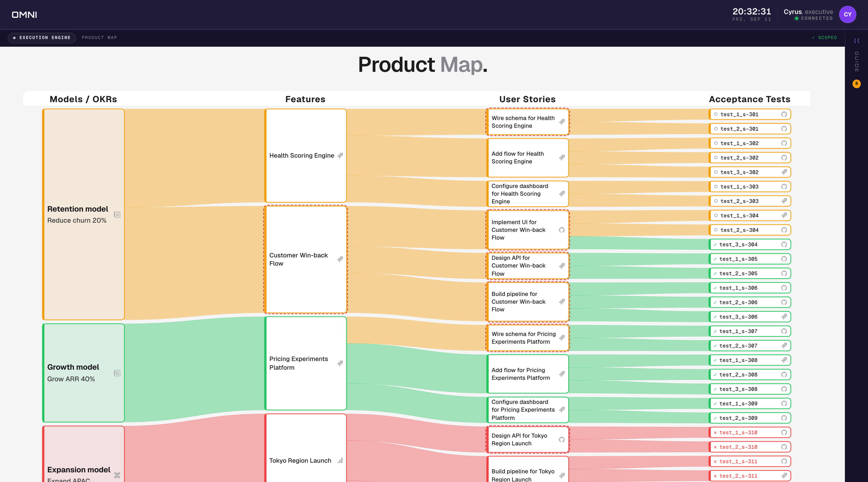The image size is (868, 482).
Task: Click the Scoped status indicator
Action: point(824,38)
